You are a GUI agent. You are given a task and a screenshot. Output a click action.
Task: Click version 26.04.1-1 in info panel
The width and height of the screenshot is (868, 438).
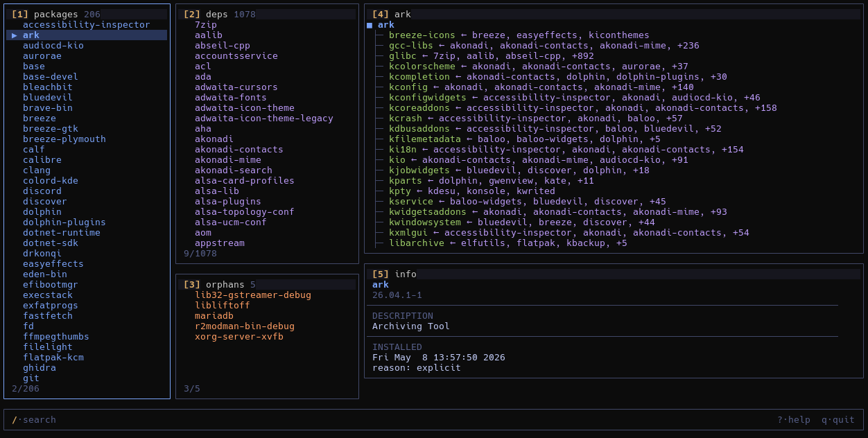397,295
